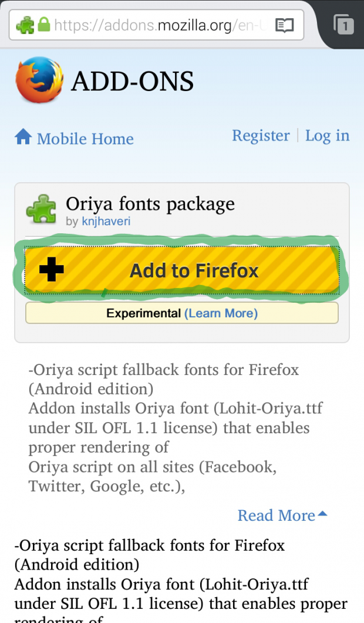Open Learn More about Experimental
The image size is (364, 623).
(x=221, y=313)
